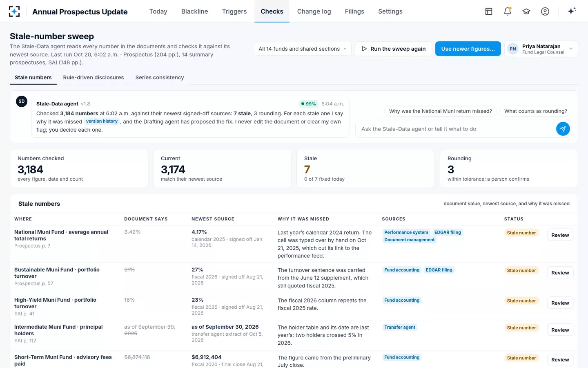Switch to the Blackline tab
Viewport: 588px width, 368px height.
[x=195, y=11]
